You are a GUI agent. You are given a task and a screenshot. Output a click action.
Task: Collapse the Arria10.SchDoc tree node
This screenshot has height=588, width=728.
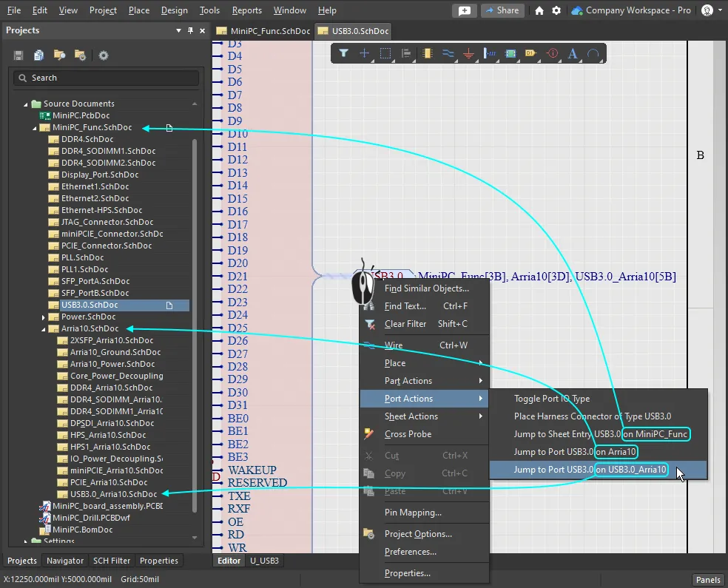click(x=43, y=329)
